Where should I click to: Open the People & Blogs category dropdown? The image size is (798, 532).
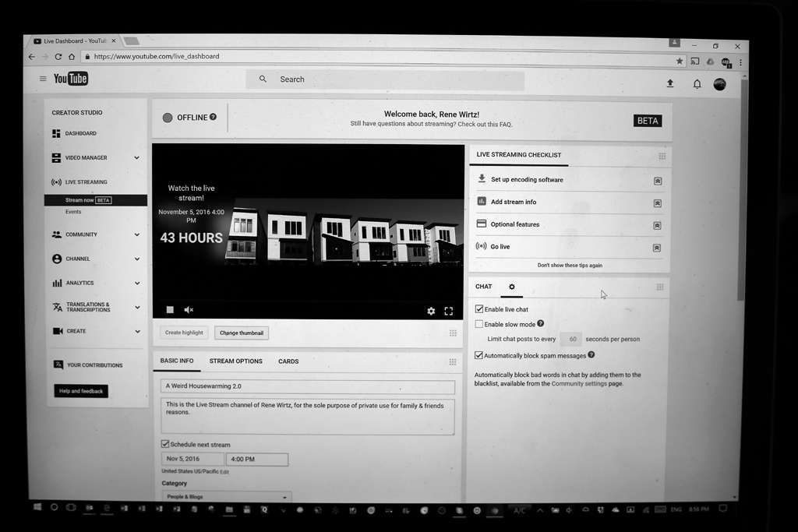pyautogui.click(x=227, y=496)
